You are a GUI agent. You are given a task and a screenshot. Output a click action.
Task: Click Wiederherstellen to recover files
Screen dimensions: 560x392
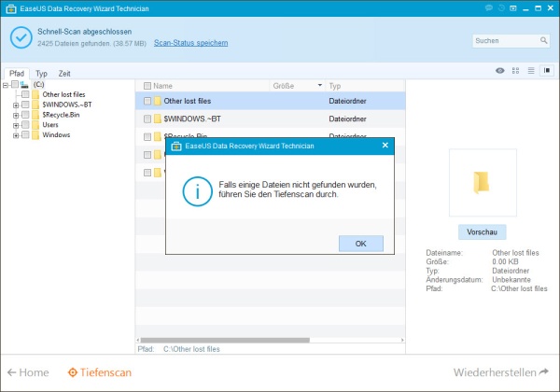pos(501,372)
